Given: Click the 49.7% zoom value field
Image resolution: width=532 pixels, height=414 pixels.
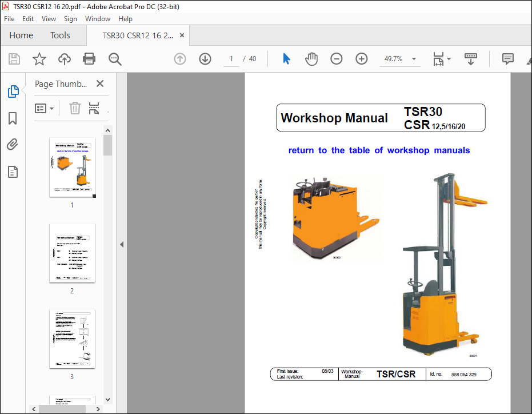Looking at the screenshot, I should tap(393, 59).
